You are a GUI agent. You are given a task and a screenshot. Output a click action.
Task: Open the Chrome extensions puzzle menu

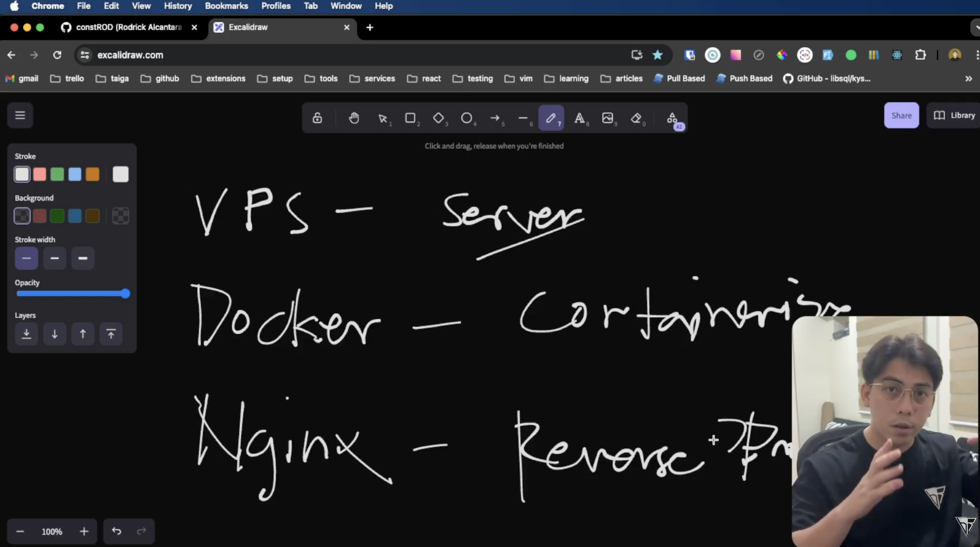tap(920, 55)
